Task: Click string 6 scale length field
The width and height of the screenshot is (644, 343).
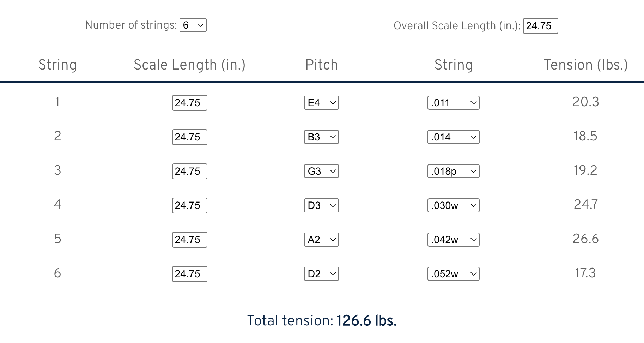Action: pos(189,274)
